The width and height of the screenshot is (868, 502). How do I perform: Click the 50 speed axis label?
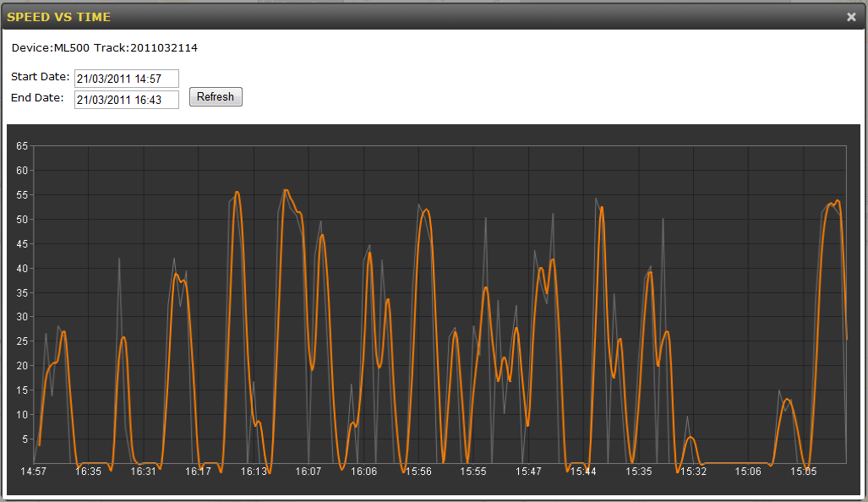(22, 220)
